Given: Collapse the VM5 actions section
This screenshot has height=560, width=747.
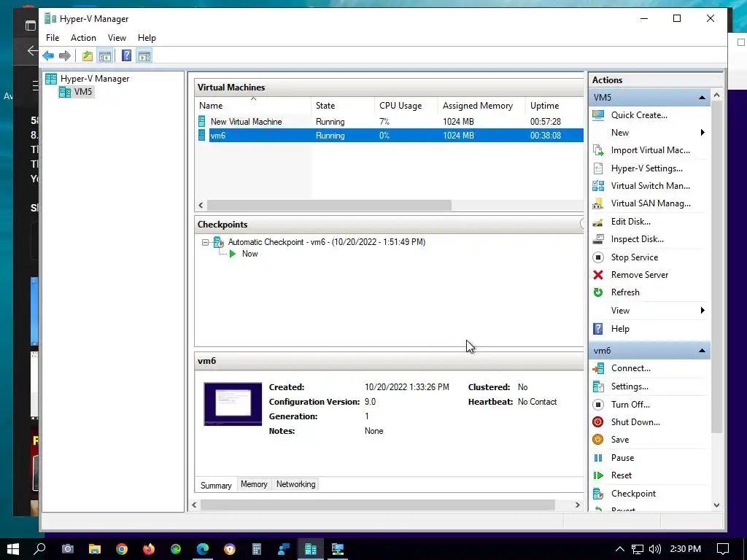Looking at the screenshot, I should point(702,98).
